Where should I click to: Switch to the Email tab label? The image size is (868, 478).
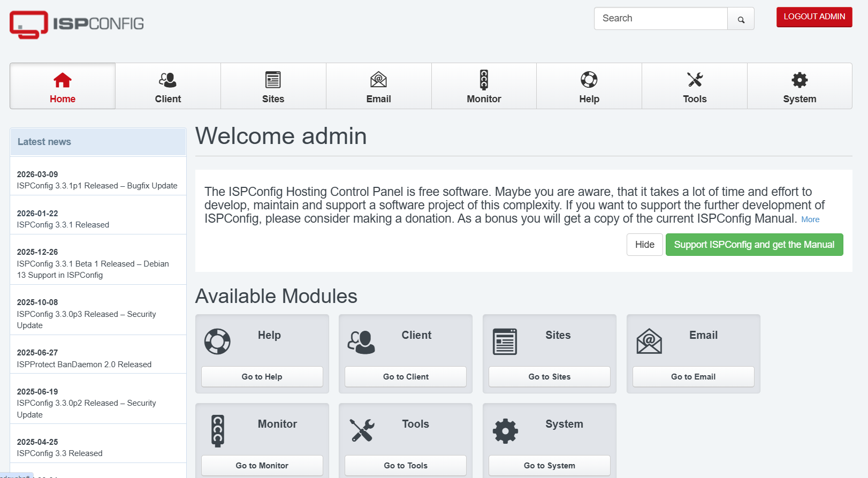[378, 99]
